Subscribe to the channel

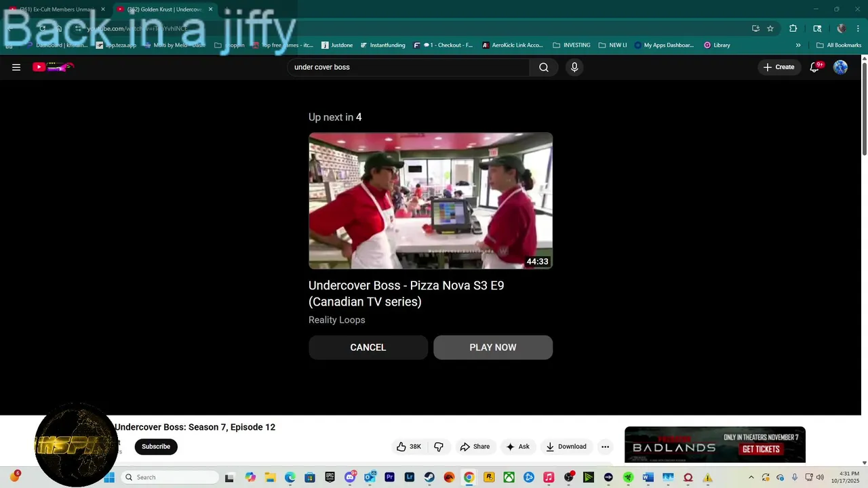[x=156, y=447]
